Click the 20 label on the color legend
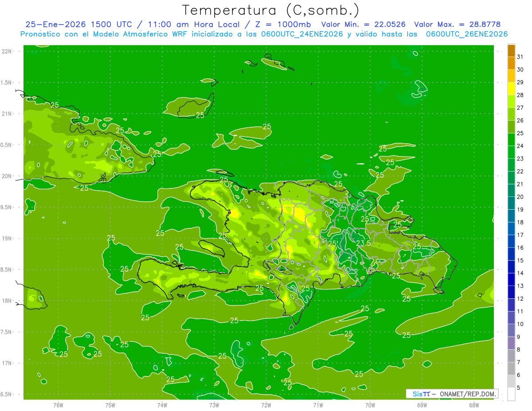This screenshot has width=532, height=411. tap(520, 197)
